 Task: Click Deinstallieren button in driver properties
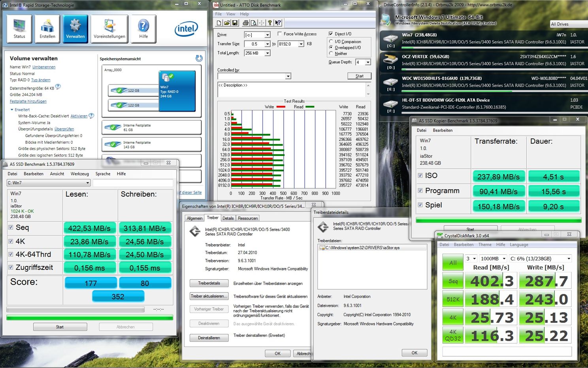point(209,338)
